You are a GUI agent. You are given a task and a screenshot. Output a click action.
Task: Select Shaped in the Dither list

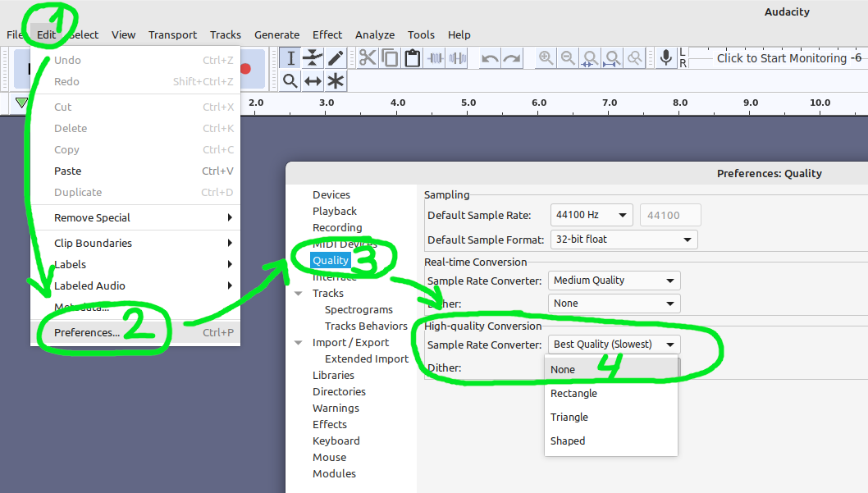click(611, 441)
